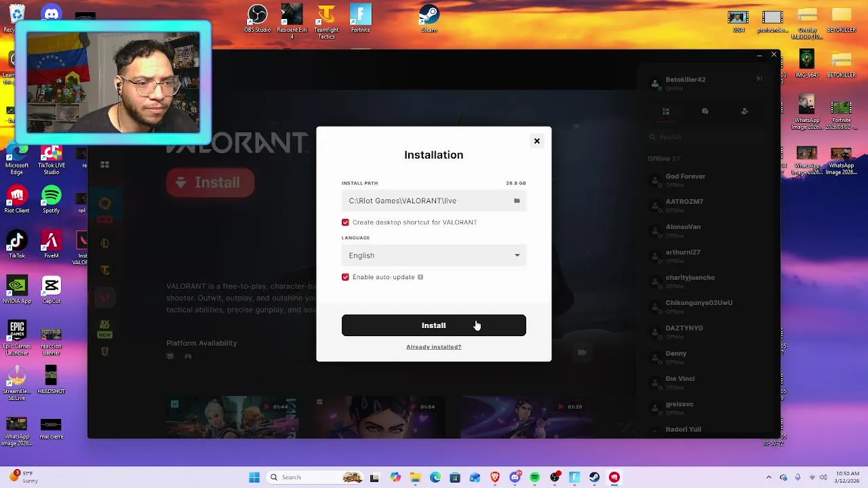Click the friends Search field
This screenshot has width=868, height=488.
(705, 137)
